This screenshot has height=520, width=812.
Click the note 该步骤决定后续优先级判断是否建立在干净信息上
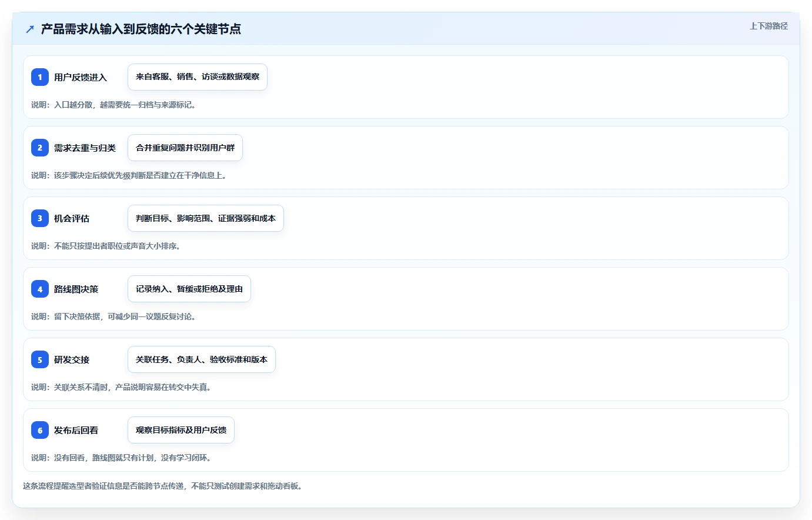(x=129, y=175)
